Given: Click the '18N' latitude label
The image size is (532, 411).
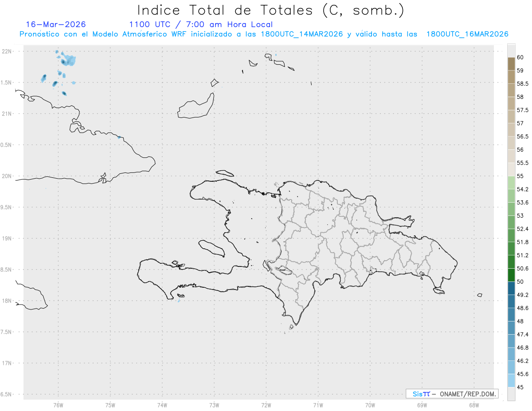Looking at the screenshot, I should [x=7, y=301].
